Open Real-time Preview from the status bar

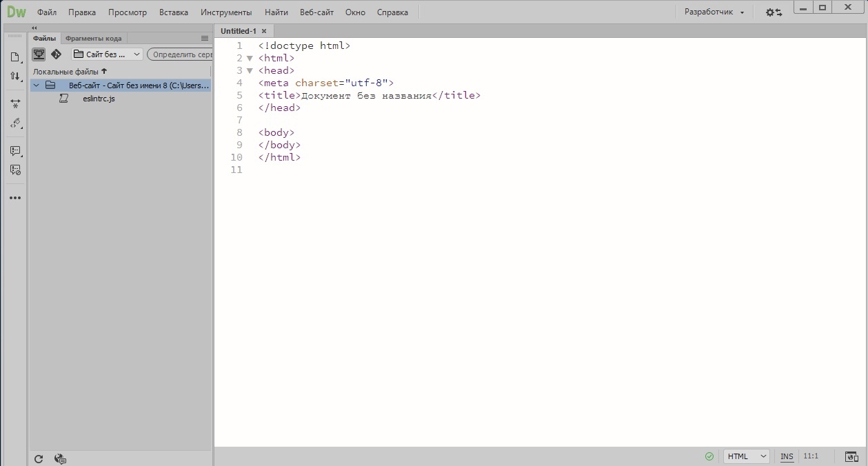[x=853, y=456]
